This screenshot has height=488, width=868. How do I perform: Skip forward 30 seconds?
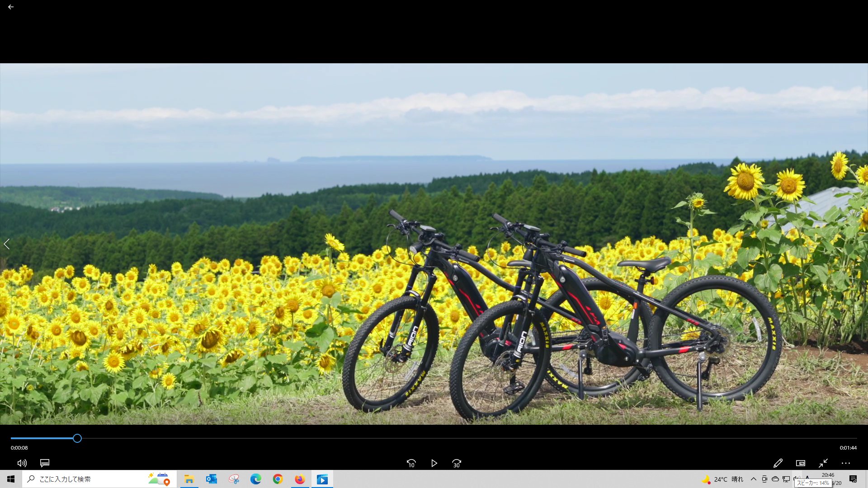[x=457, y=463]
